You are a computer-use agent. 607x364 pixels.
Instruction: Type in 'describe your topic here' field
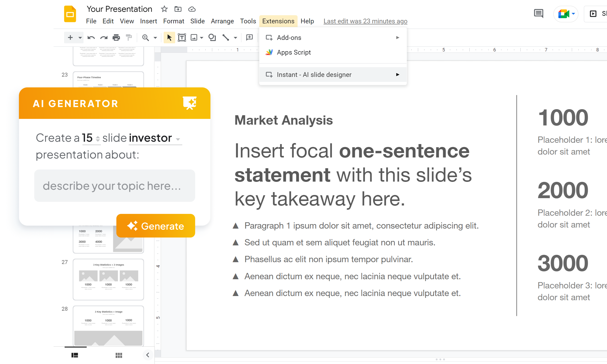[115, 186]
